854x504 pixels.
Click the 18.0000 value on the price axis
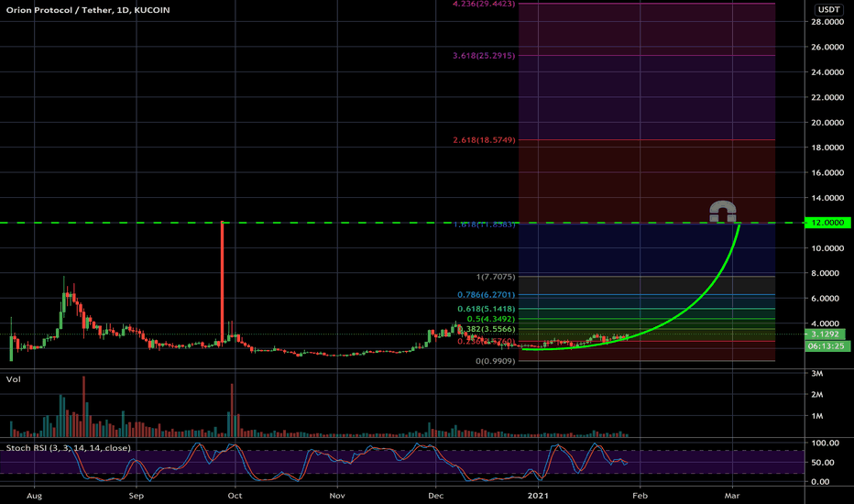point(827,148)
